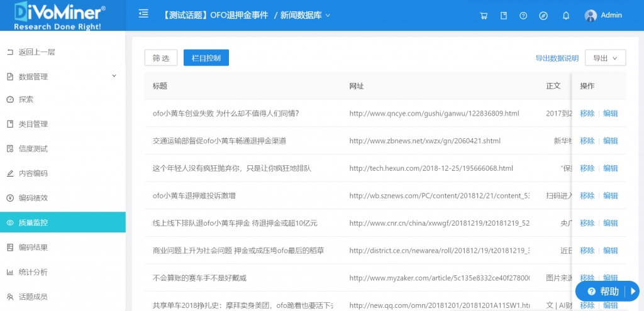Click the DiVoMiner logo
This screenshot has width=644, height=311.
[x=60, y=15]
